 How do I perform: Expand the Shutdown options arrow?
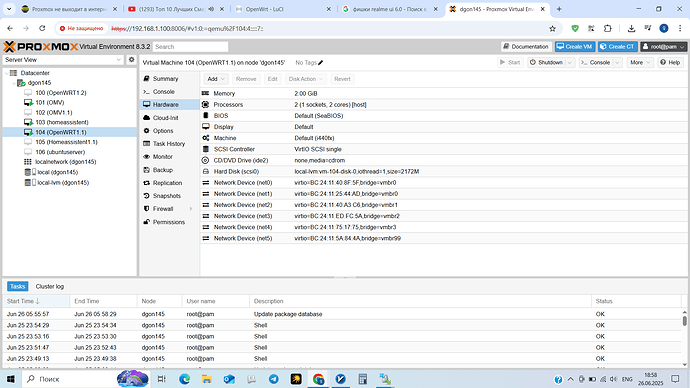tap(569, 62)
